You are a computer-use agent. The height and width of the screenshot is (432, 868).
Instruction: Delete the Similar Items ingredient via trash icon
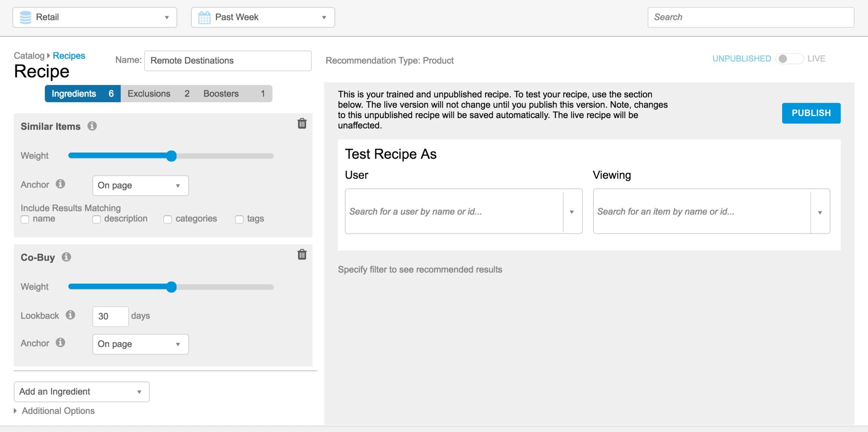pos(302,124)
